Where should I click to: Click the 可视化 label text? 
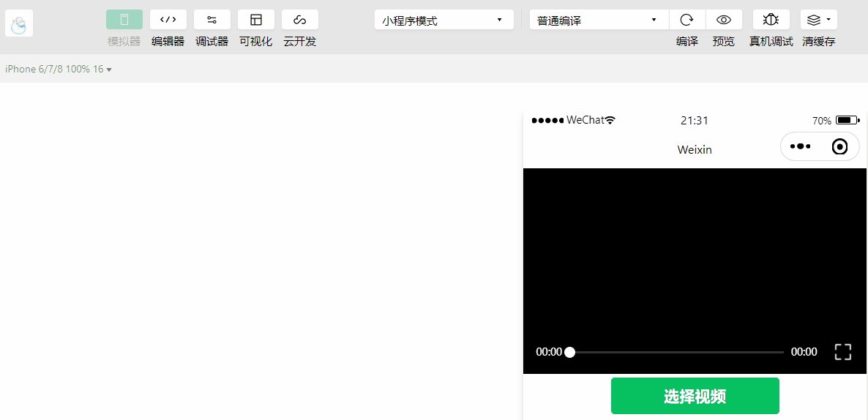pyautogui.click(x=255, y=42)
